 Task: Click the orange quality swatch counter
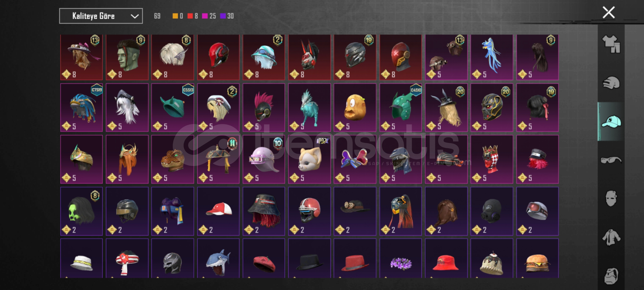[x=178, y=16]
